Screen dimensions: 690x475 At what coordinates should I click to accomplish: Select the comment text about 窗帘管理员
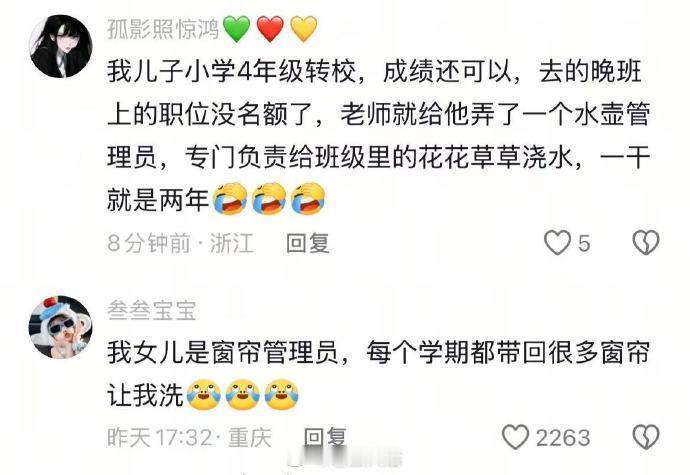(x=379, y=373)
